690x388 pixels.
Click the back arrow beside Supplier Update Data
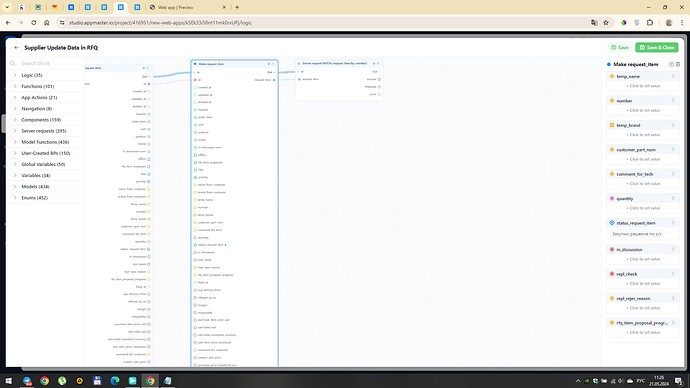(17, 48)
